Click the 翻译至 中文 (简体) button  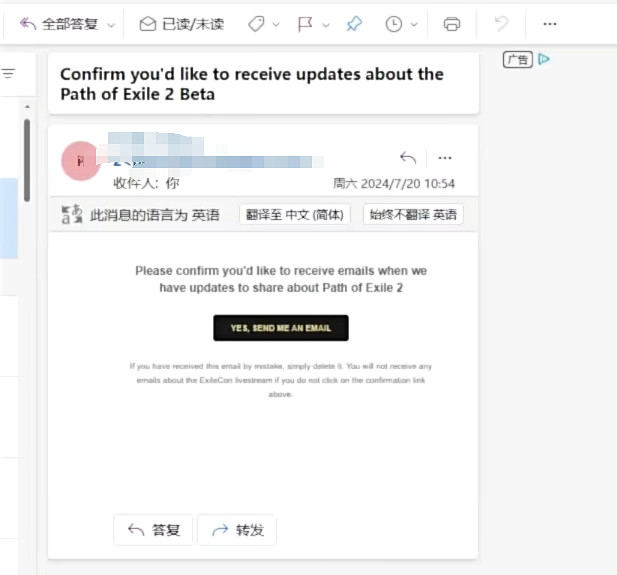point(295,214)
